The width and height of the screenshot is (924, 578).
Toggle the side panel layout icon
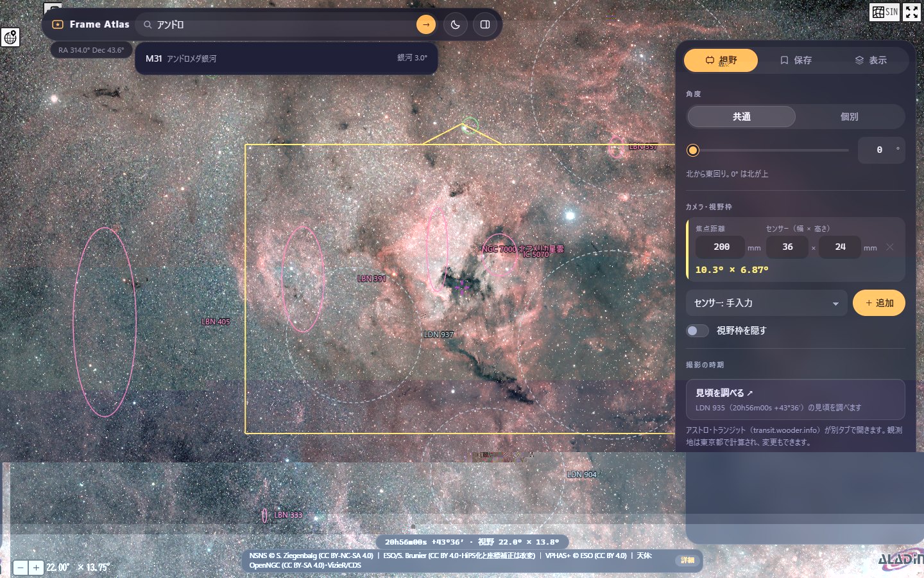[x=485, y=24]
